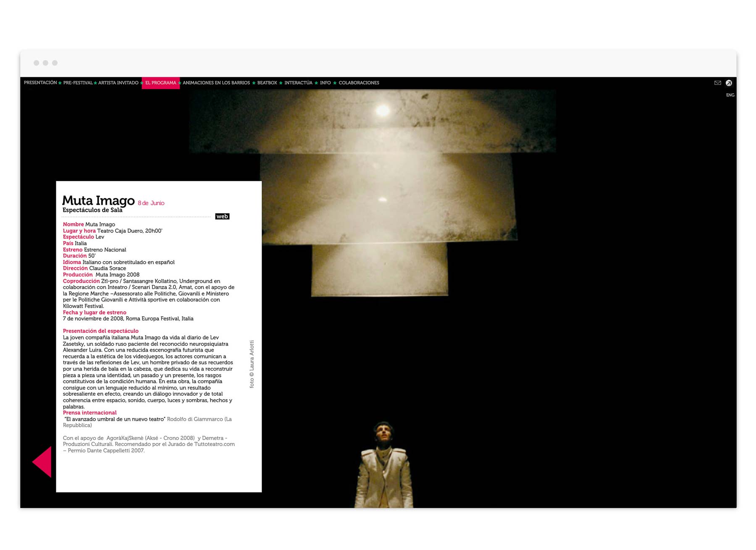Open the Interactúa menu item
The height and width of the screenshot is (550, 756).
pyautogui.click(x=298, y=83)
